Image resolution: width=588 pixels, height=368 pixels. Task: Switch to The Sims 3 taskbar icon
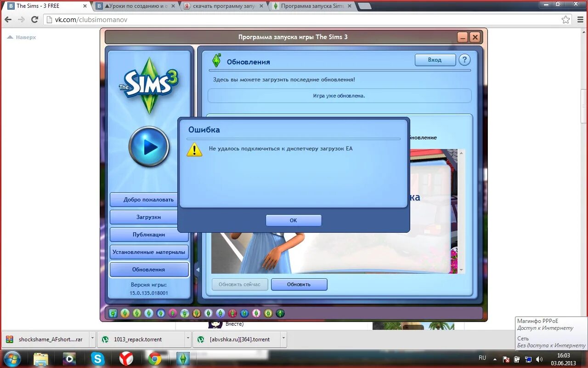pyautogui.click(x=183, y=359)
